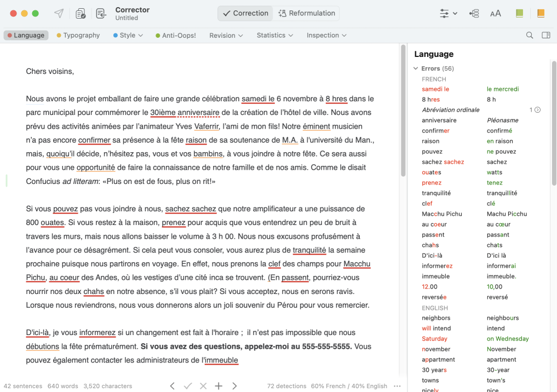Click the paper plane send icon

tap(59, 14)
